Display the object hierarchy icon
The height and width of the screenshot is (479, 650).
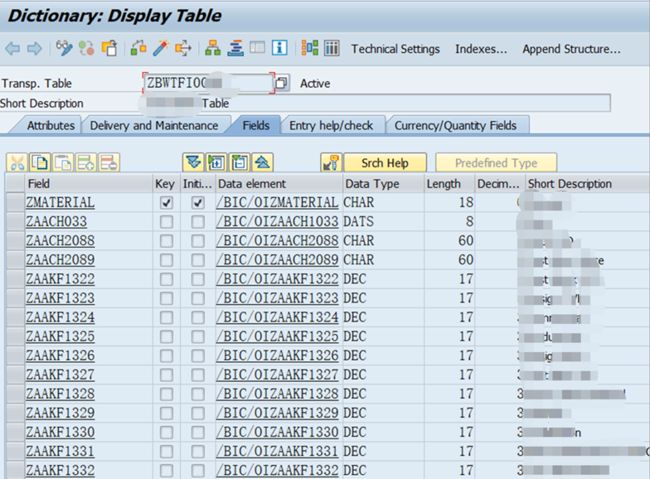click(x=213, y=48)
